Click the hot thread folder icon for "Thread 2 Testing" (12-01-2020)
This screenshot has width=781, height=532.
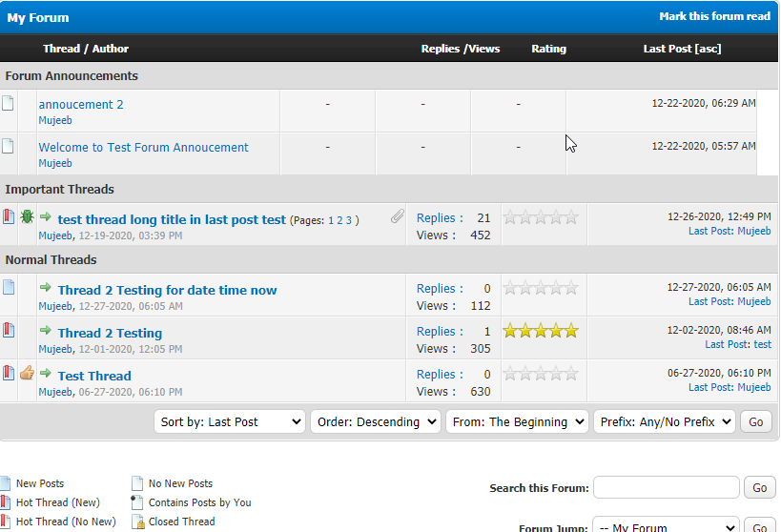tap(8, 330)
